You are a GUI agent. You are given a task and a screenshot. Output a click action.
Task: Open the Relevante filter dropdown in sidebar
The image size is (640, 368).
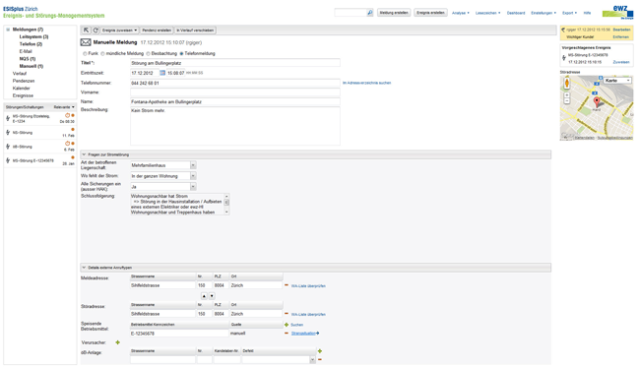pos(64,107)
